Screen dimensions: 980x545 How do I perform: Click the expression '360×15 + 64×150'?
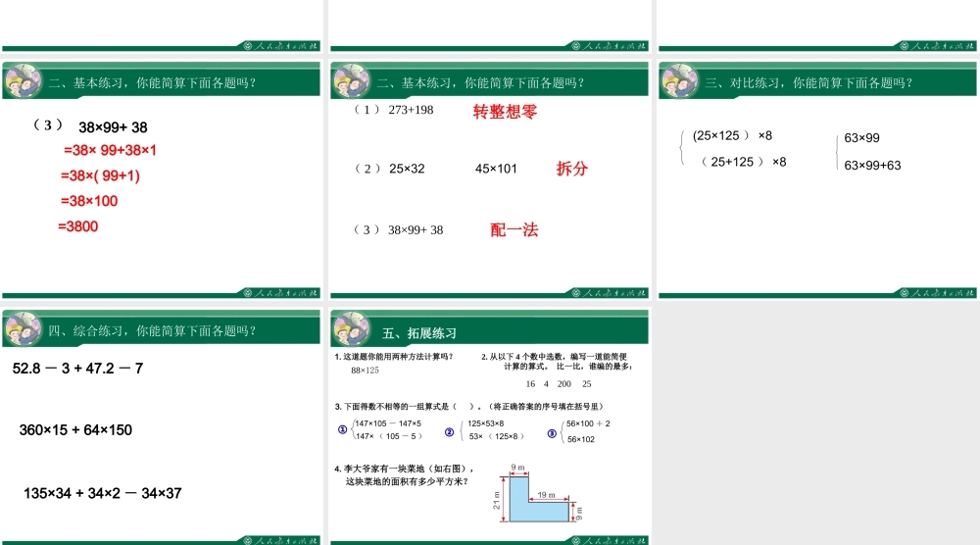click(75, 430)
